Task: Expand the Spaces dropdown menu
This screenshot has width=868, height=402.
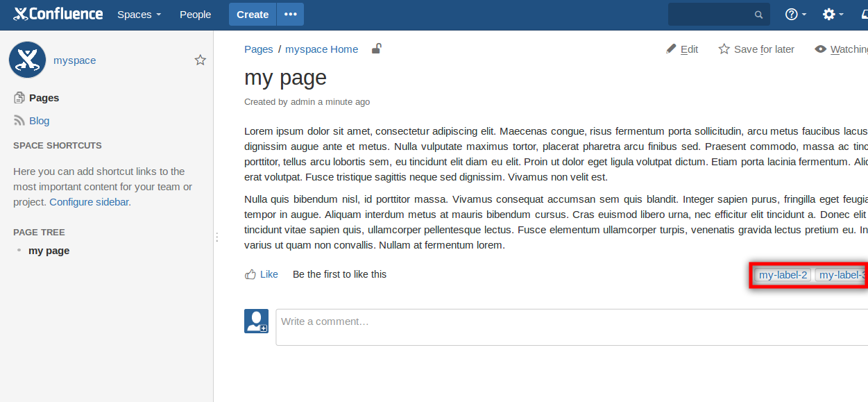Action: click(x=139, y=15)
